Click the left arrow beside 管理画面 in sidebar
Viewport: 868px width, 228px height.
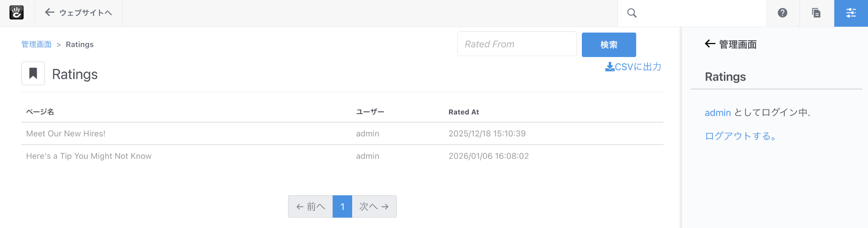point(710,44)
